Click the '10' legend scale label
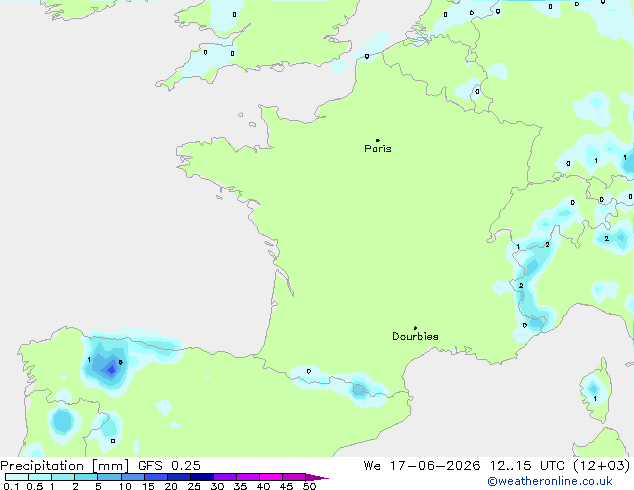 click(x=125, y=486)
